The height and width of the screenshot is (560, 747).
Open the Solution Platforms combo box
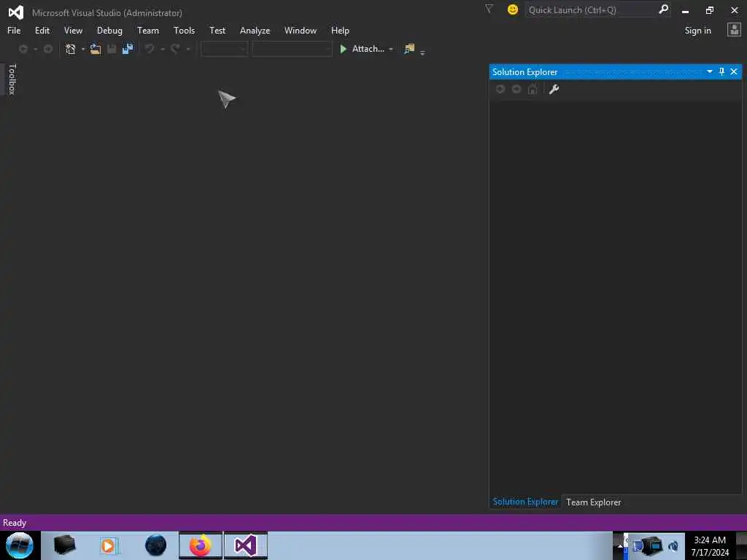292,49
